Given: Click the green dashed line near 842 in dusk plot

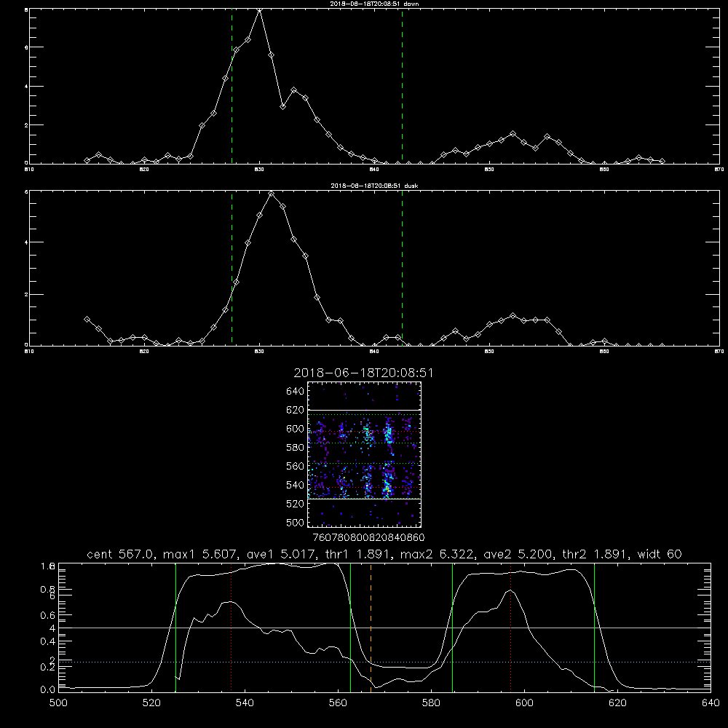Looking at the screenshot, I should point(402,269).
